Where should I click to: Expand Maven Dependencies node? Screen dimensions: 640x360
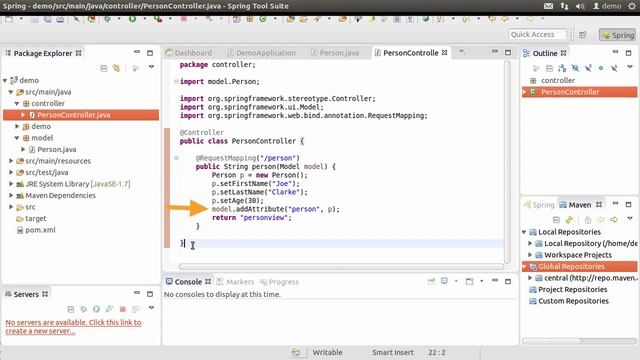[x=11, y=196]
